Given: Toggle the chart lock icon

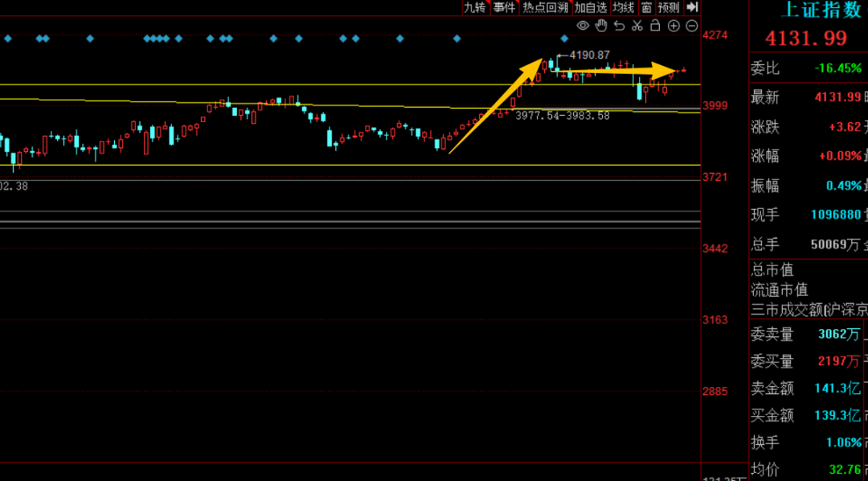Looking at the screenshot, I should 656,25.
